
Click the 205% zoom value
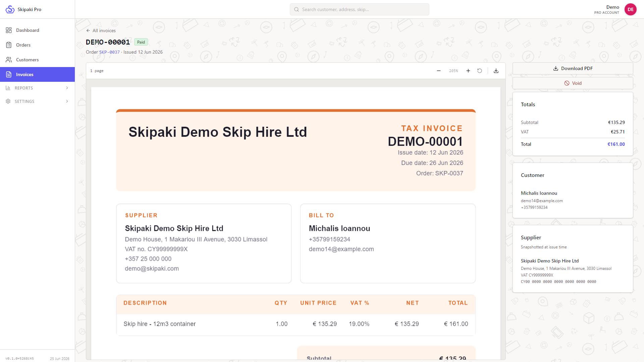click(453, 71)
